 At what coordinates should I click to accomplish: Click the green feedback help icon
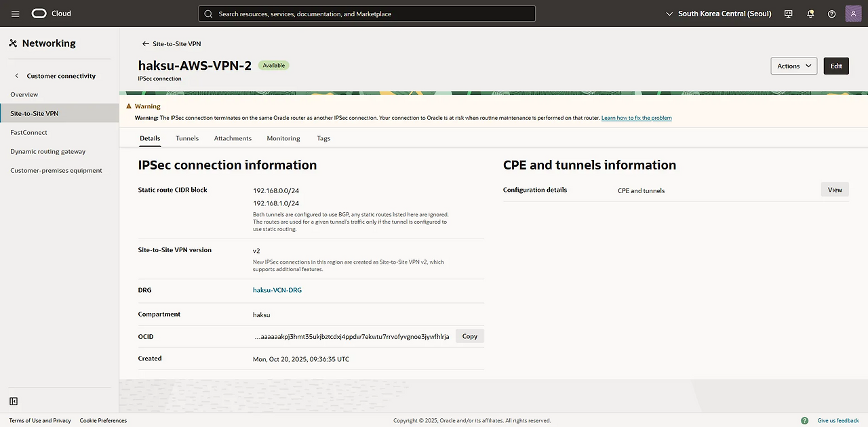point(804,420)
